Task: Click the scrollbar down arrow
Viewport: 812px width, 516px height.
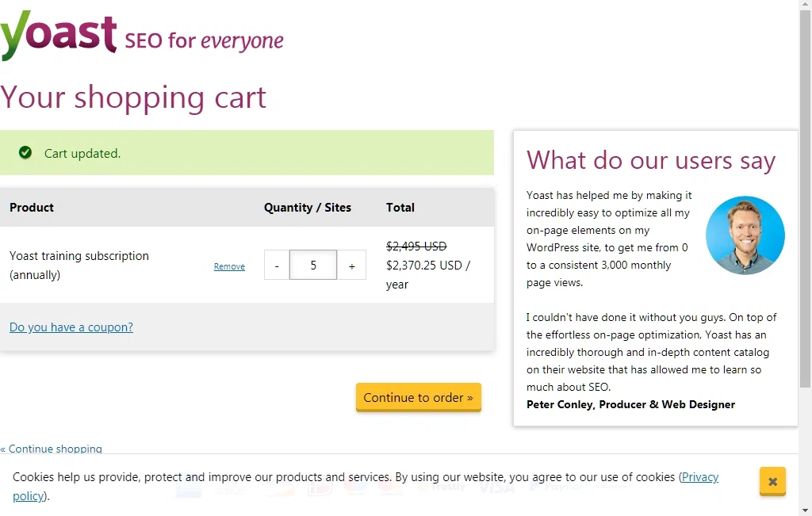Action: (805, 510)
